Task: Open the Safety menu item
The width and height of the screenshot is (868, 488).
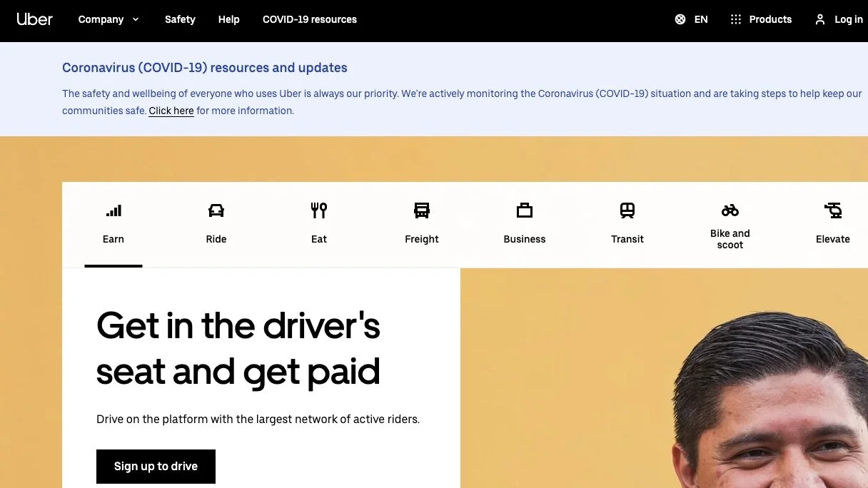Action: [x=180, y=19]
